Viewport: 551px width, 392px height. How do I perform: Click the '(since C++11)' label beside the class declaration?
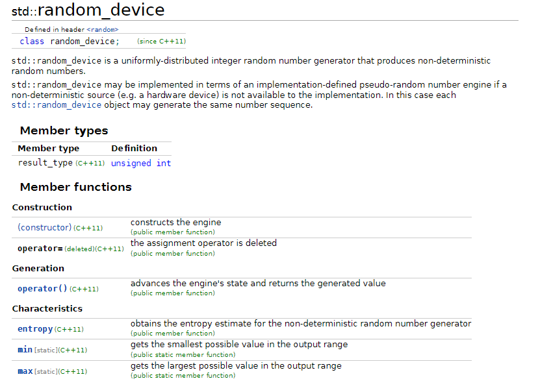pos(161,42)
